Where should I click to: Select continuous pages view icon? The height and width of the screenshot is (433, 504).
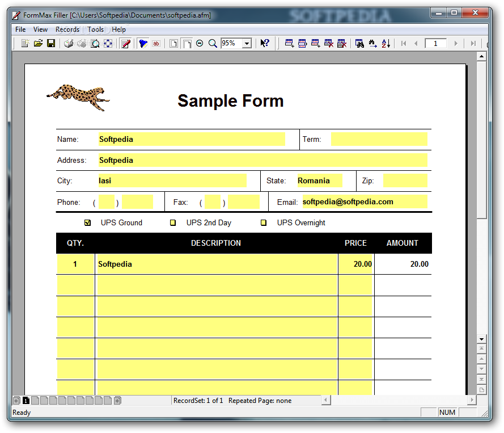[x=187, y=43]
